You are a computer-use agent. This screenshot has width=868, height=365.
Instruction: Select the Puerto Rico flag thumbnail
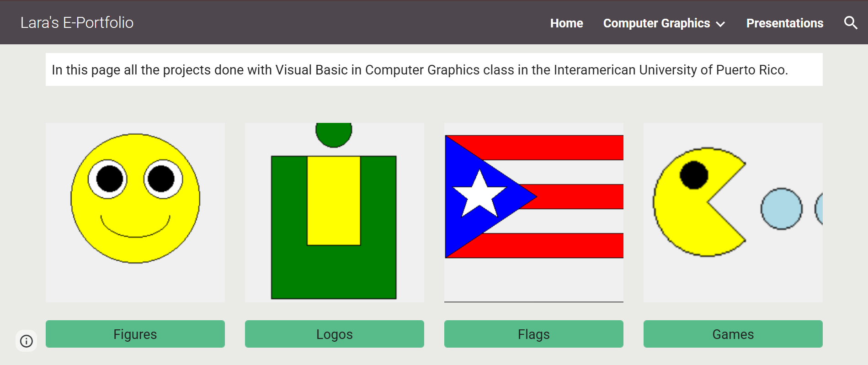click(534, 212)
